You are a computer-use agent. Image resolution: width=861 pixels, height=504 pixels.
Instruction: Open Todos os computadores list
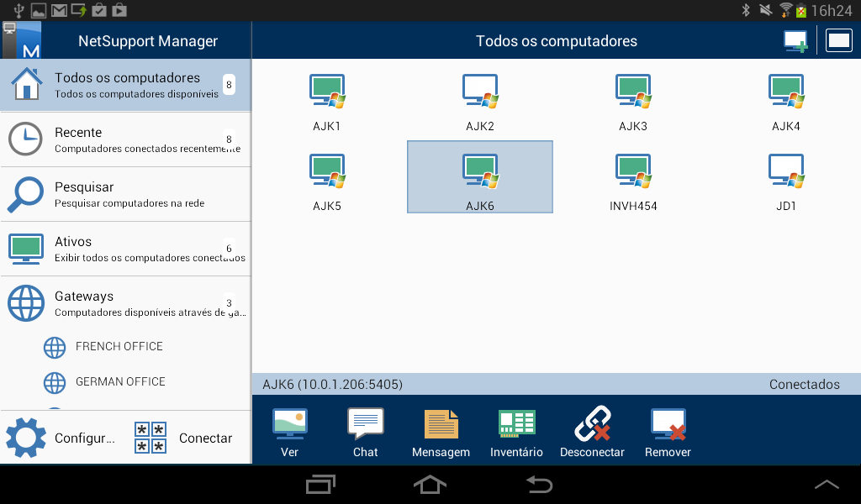pyautogui.click(x=126, y=85)
